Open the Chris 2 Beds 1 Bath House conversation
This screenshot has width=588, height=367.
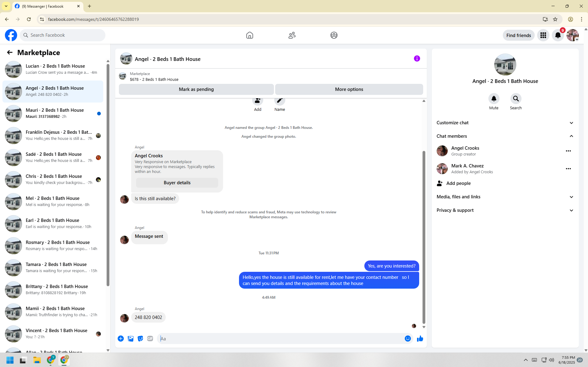point(53,180)
